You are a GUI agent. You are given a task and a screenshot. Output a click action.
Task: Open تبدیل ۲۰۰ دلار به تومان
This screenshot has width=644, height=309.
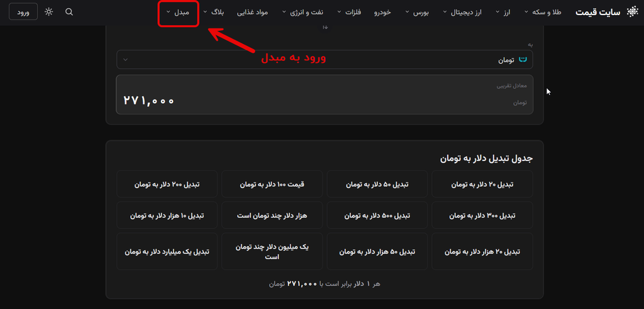click(167, 184)
